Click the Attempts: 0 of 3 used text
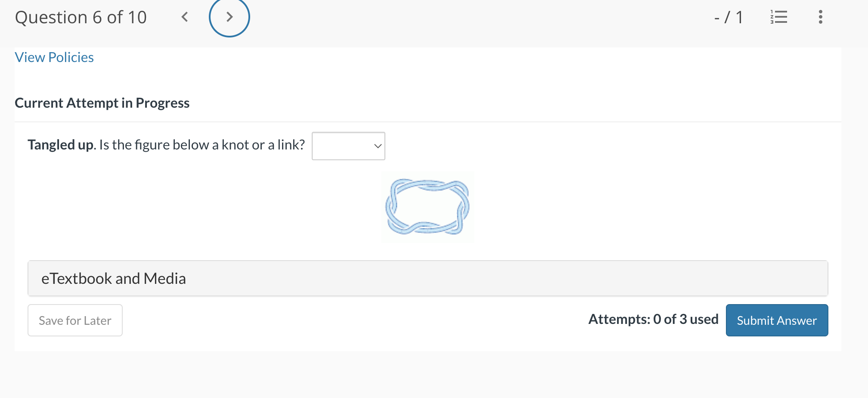The height and width of the screenshot is (398, 868). (653, 319)
